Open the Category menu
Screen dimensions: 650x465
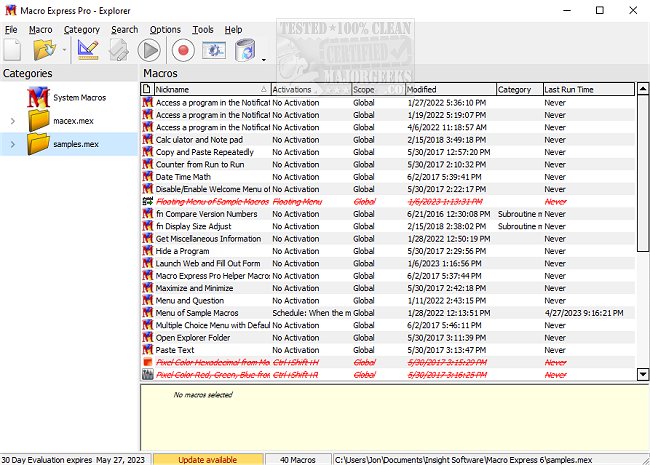(82, 30)
